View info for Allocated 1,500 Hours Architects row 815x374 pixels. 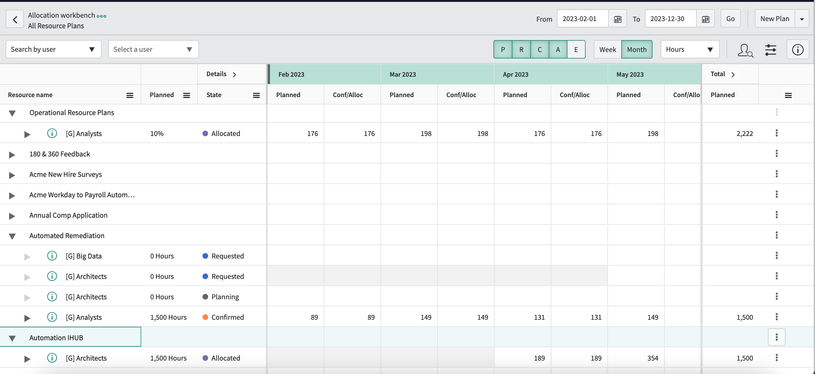tap(52, 358)
